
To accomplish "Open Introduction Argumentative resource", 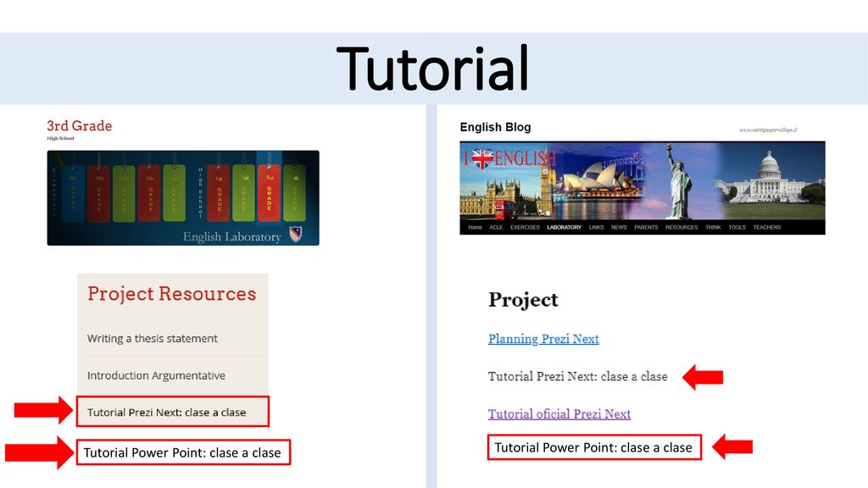I will [x=156, y=375].
